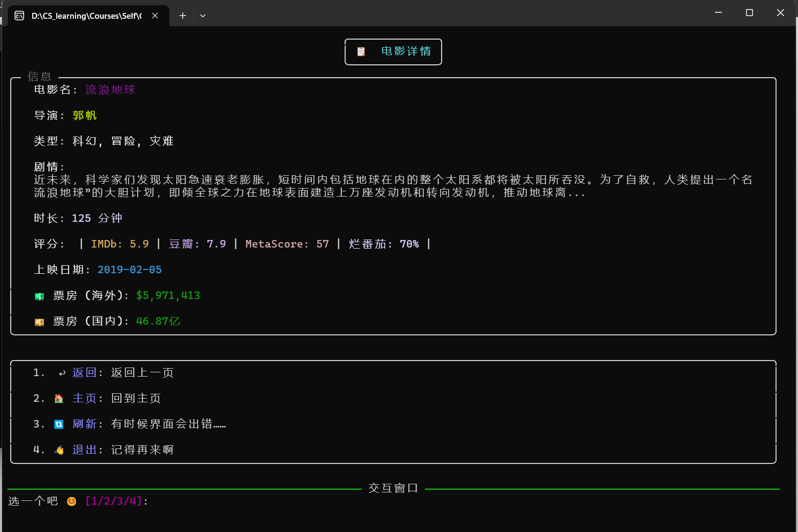The height and width of the screenshot is (532, 798).
Task: Click the release date 2019-02-05
Action: tap(130, 269)
